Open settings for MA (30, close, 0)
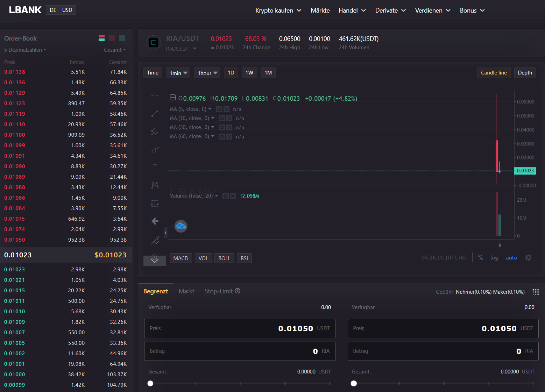Screen dimensions: 545x392 (x=222, y=128)
